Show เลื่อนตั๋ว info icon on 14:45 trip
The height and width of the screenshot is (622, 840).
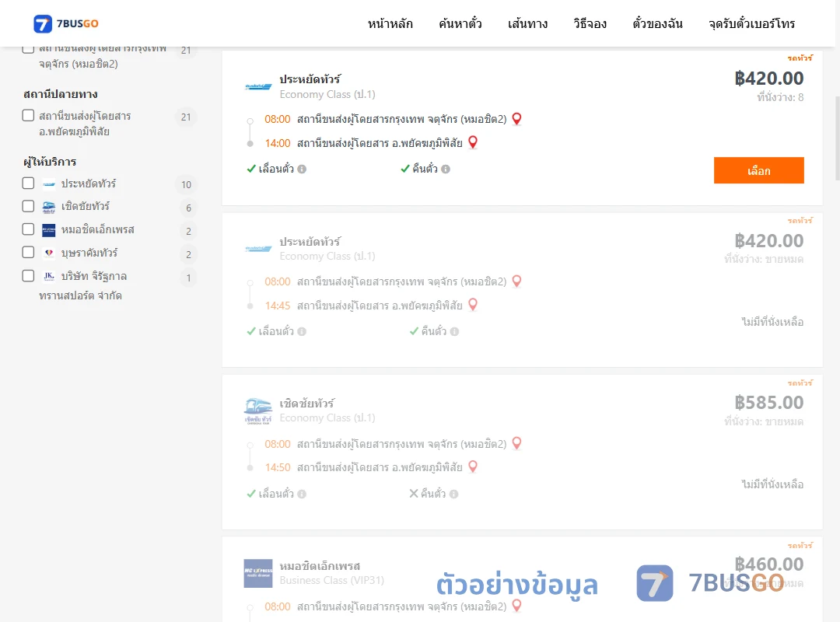pos(302,332)
